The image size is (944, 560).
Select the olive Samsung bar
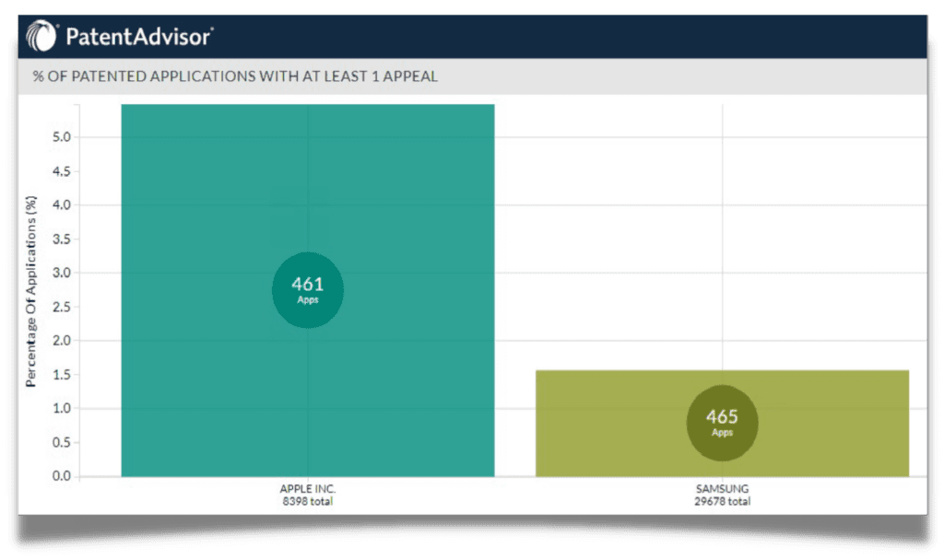722,424
